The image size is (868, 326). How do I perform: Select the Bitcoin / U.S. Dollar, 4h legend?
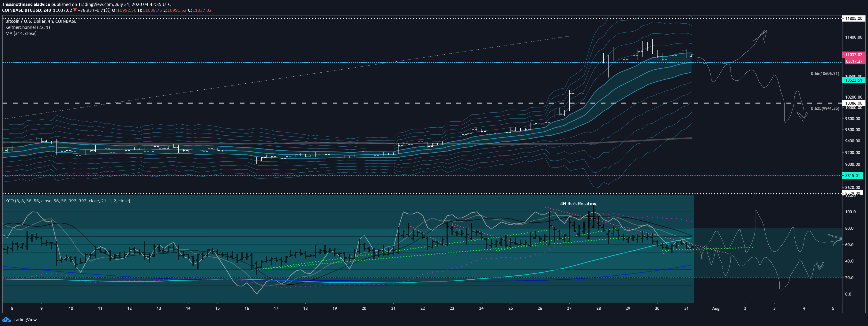pos(41,21)
